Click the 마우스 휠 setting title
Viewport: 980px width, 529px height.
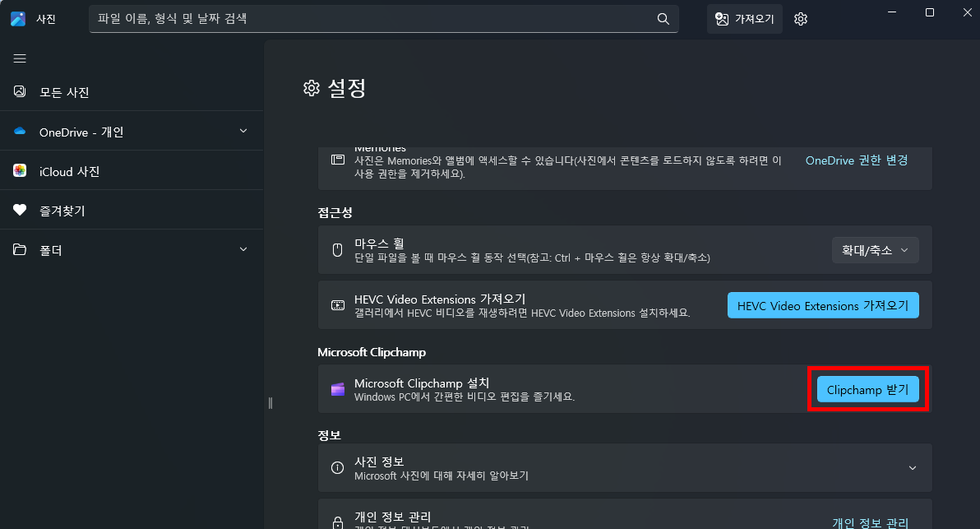(379, 244)
